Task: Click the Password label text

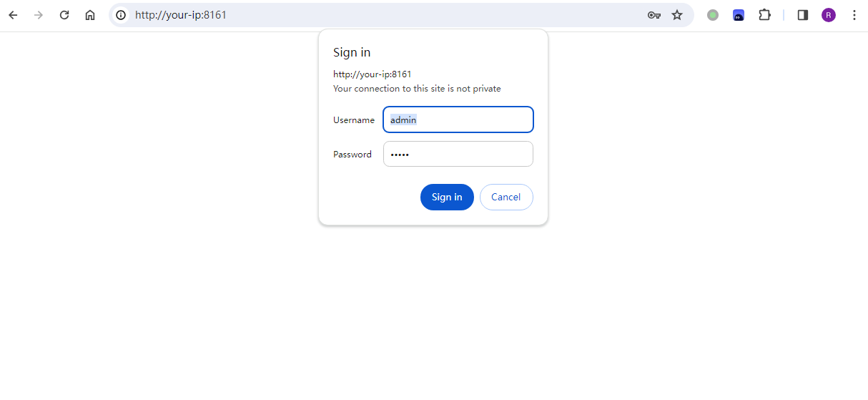Action: (x=352, y=155)
